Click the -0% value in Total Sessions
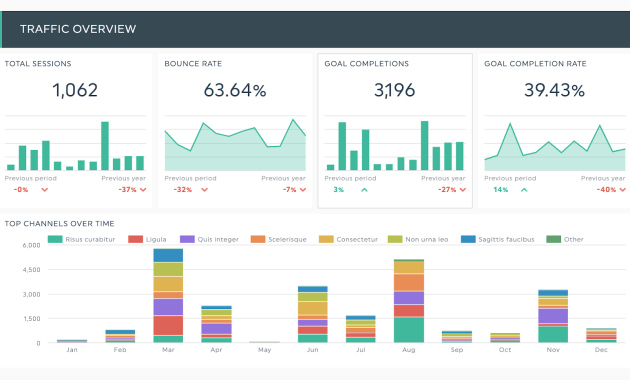This screenshot has width=630, height=380. (x=21, y=190)
